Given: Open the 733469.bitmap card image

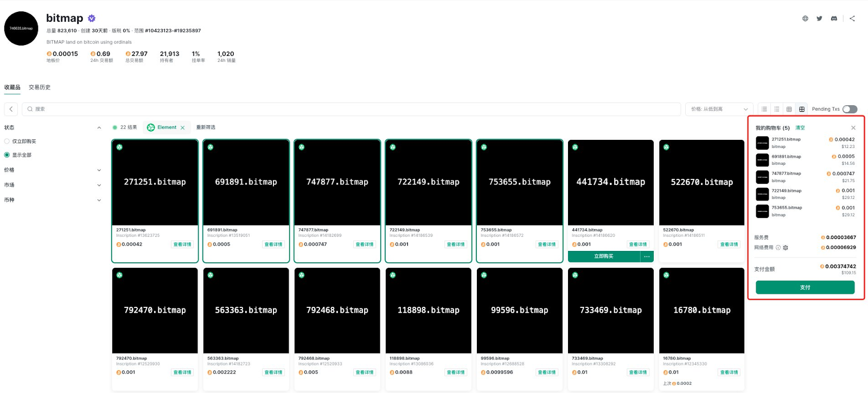Looking at the screenshot, I should tap(611, 311).
